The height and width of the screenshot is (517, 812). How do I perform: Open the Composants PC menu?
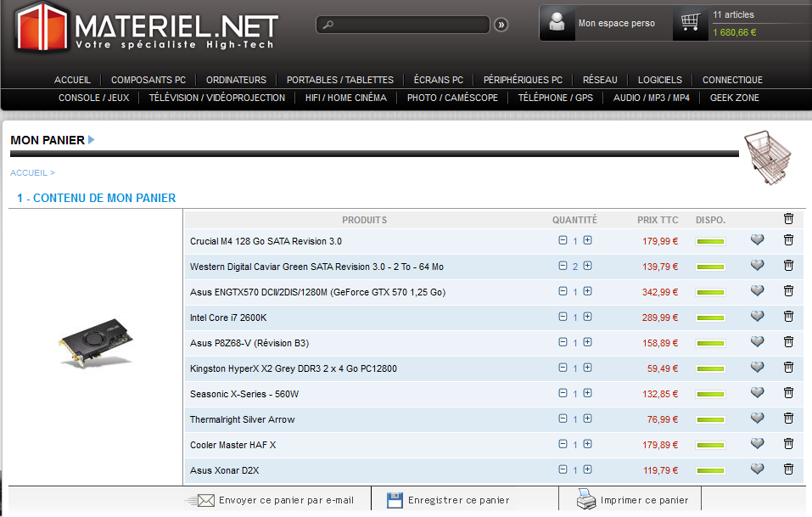tap(148, 80)
